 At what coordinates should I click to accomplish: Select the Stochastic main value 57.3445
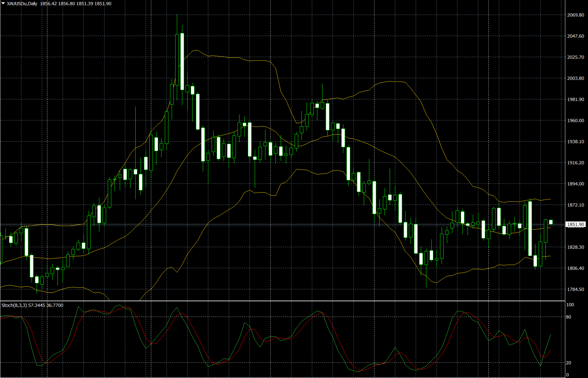pyautogui.click(x=37, y=305)
